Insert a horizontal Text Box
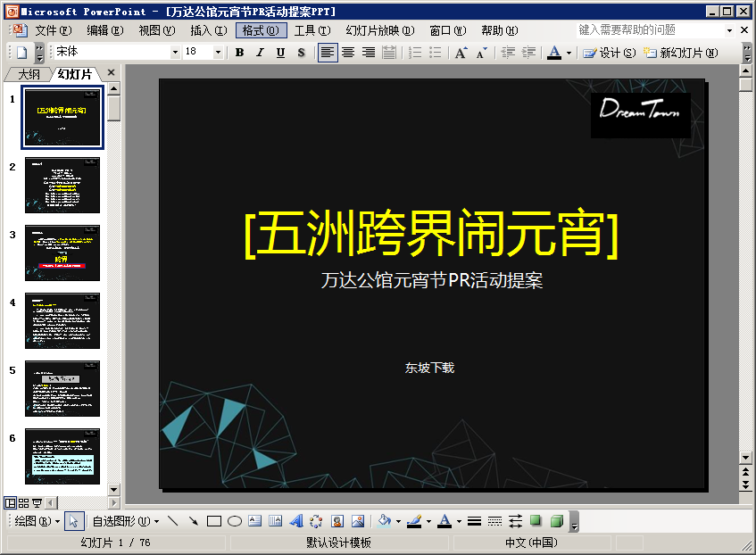 coord(255,521)
